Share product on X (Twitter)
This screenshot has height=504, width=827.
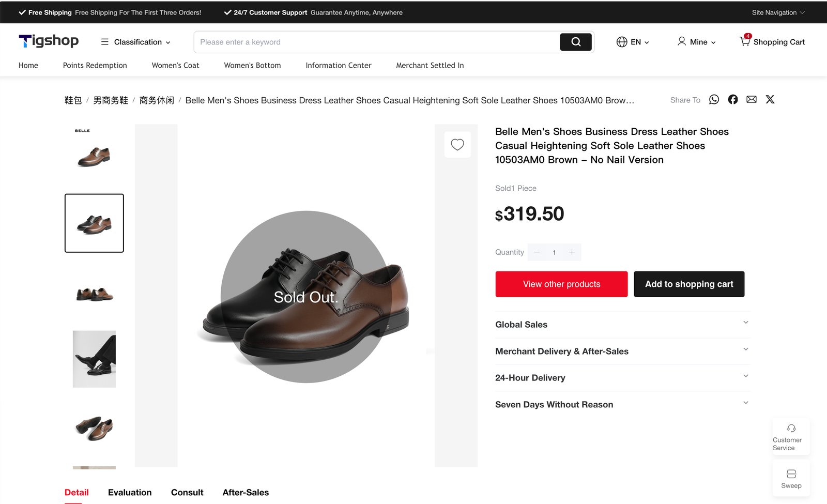[x=770, y=100]
